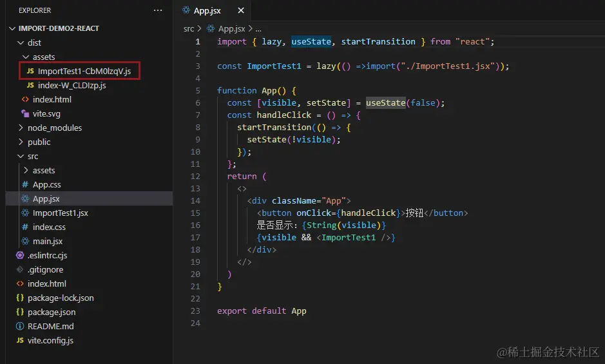
Task: Click line number 24 in the gutter
Action: tap(195, 323)
